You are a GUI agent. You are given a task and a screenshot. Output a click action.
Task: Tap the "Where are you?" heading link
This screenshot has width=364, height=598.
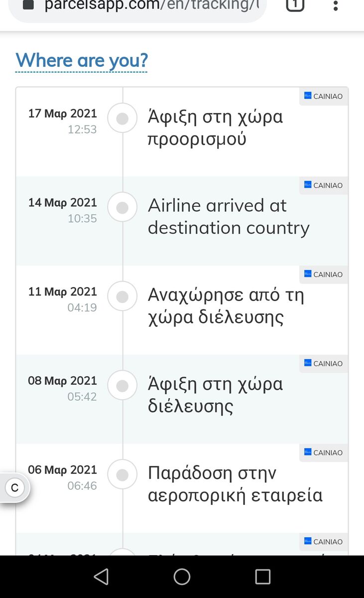pos(82,61)
